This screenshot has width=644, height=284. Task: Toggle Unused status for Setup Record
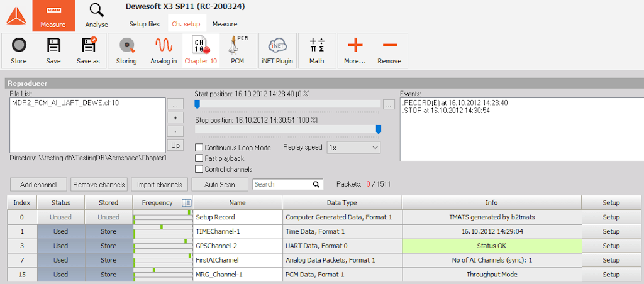tap(61, 217)
